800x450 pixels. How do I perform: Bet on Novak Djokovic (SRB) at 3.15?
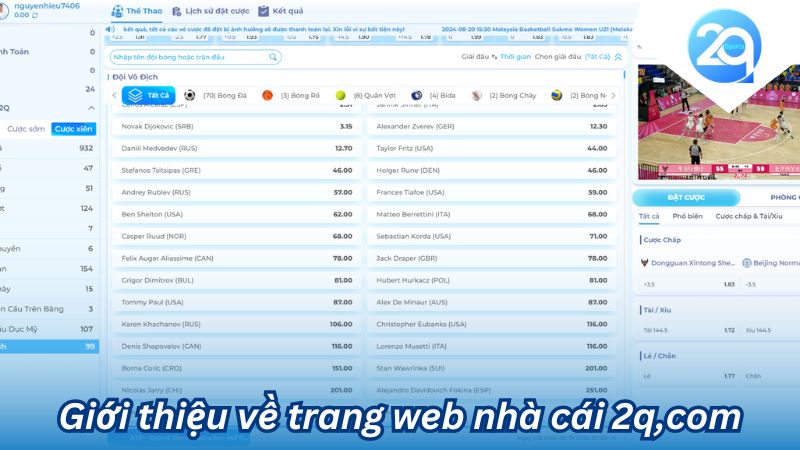click(237, 127)
